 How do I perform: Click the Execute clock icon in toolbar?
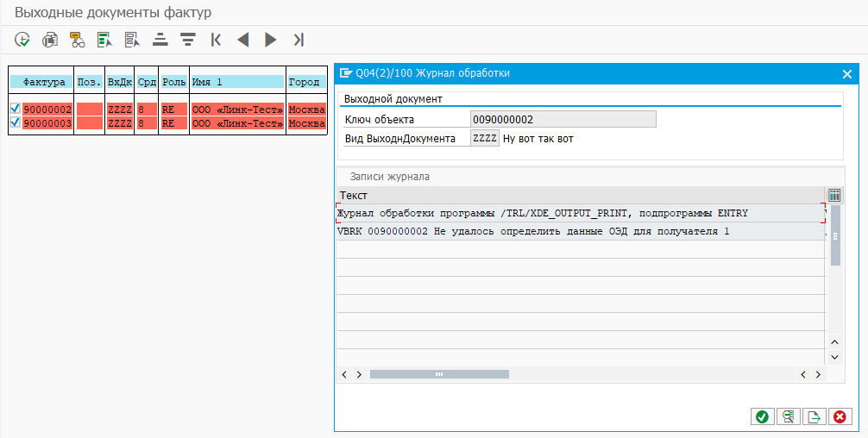pos(22,39)
